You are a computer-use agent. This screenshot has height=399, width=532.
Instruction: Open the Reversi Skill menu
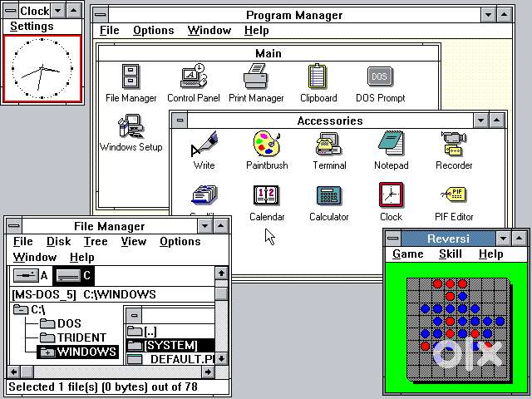click(x=451, y=254)
